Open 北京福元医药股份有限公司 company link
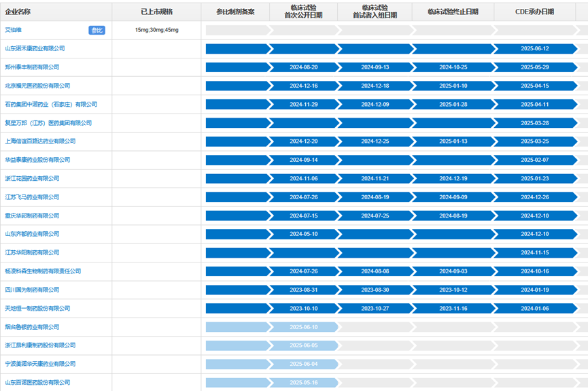 point(37,86)
